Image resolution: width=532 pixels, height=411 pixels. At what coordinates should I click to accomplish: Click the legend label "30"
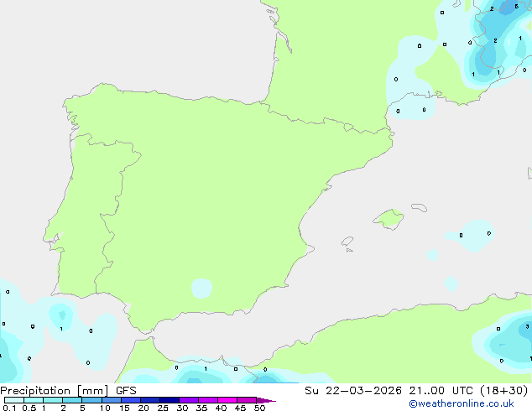tap(182, 408)
